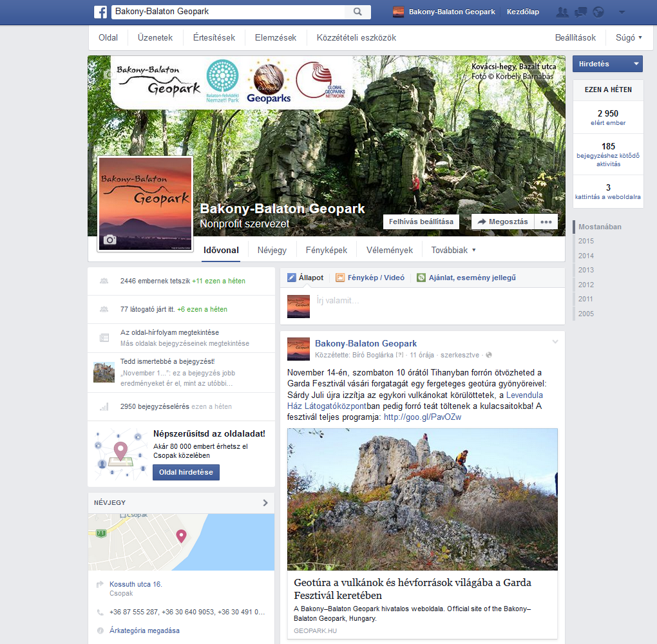Jump to 2005 in the timeline

(586, 314)
